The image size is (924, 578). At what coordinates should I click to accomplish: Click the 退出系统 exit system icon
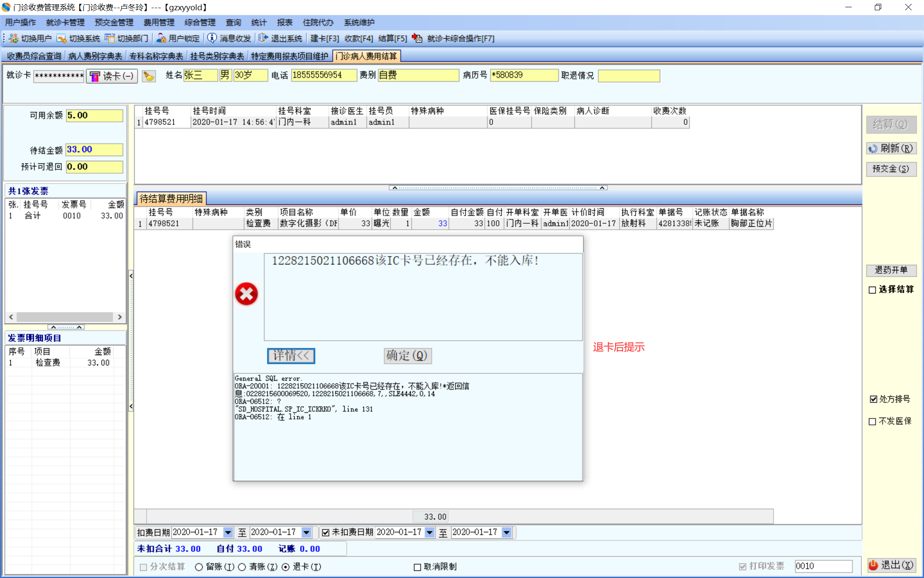coord(264,38)
